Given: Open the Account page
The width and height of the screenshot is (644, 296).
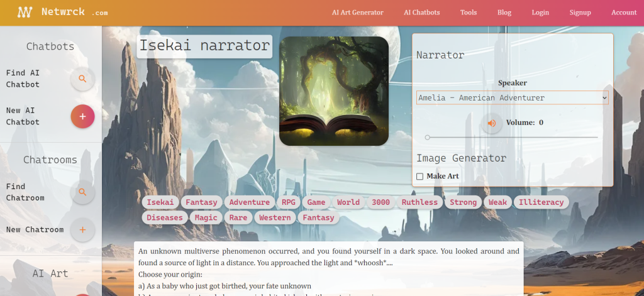Looking at the screenshot, I should (624, 13).
